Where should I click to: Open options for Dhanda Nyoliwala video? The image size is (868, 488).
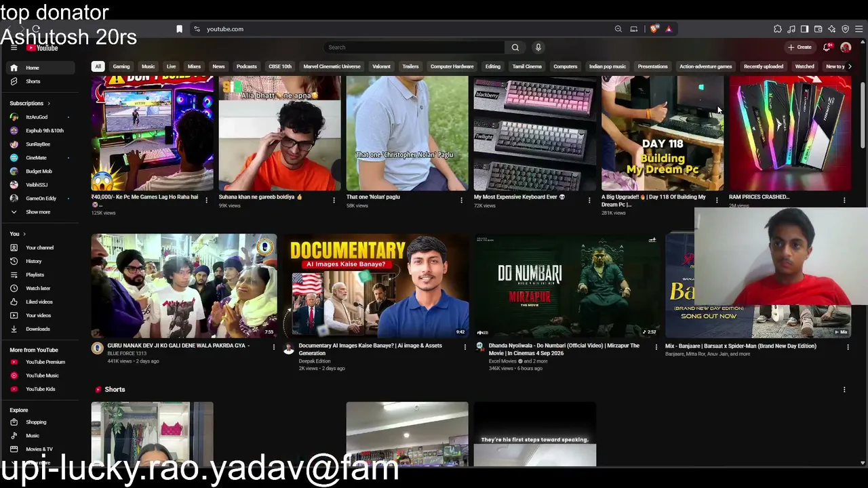click(x=656, y=347)
